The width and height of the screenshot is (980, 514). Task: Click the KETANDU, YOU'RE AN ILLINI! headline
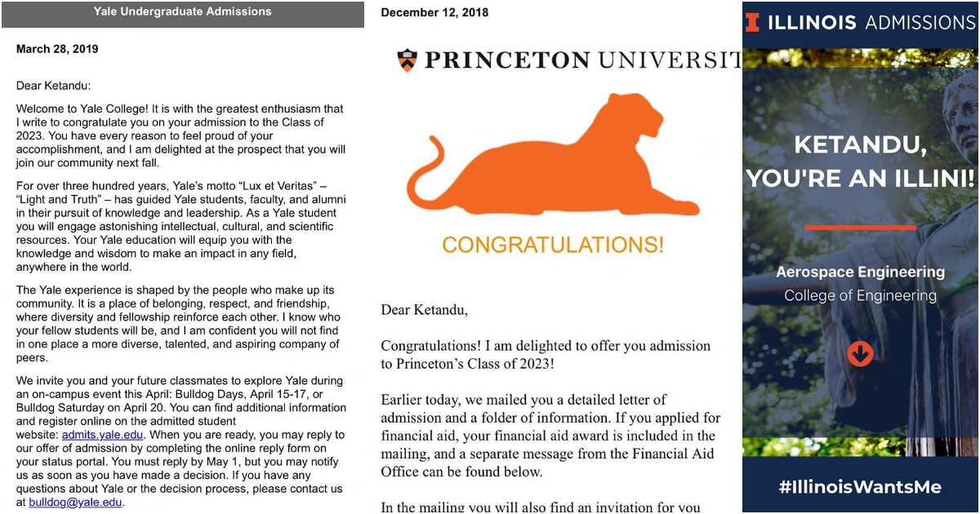860,162
